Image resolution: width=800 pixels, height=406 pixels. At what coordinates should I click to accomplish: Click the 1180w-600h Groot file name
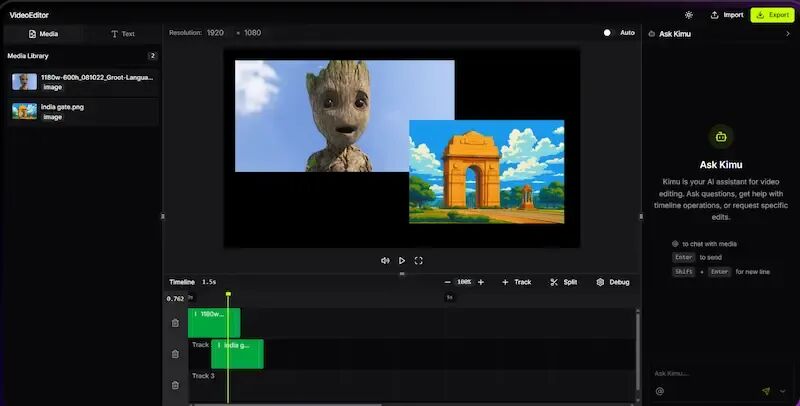tap(97, 78)
